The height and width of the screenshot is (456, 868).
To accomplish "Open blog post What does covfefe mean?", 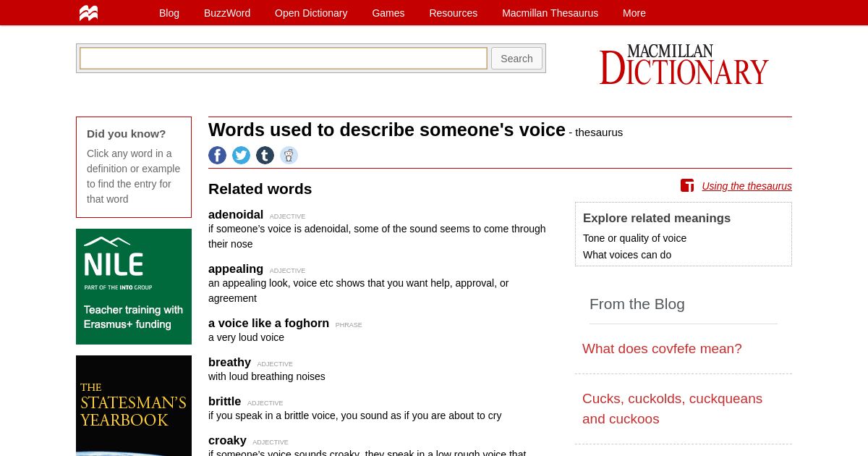I will pyautogui.click(x=662, y=349).
